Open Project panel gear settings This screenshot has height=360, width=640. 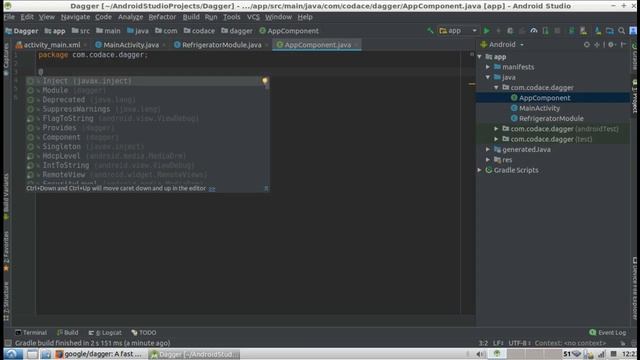pyautogui.click(x=611, y=44)
